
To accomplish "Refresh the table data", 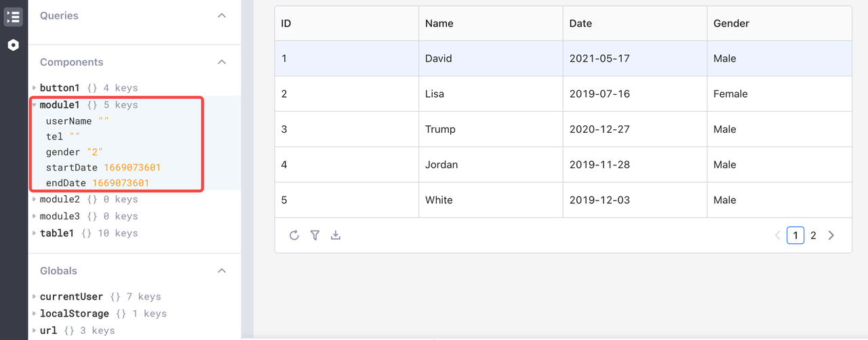I will tap(294, 236).
